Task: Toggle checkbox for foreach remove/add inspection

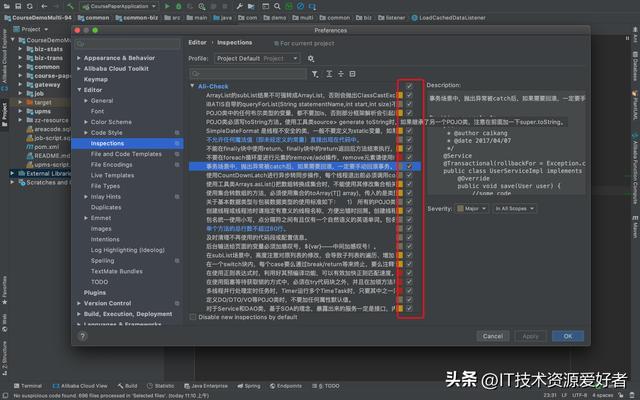Action: click(409, 157)
